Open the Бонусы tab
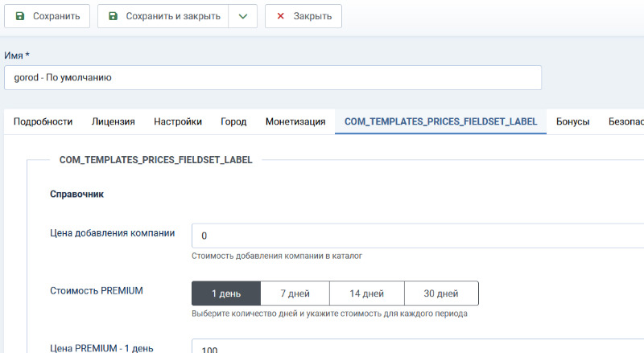 (572, 121)
